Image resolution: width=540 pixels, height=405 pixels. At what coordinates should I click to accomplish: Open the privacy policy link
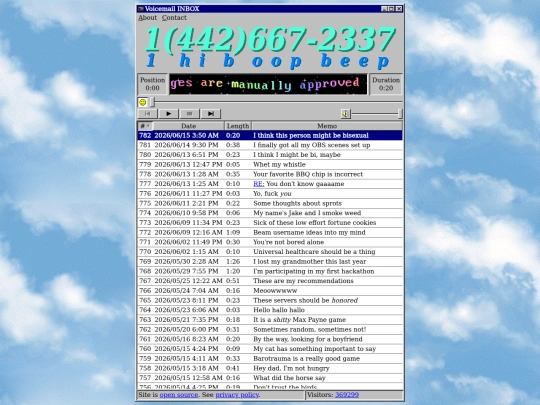pyautogui.click(x=237, y=395)
